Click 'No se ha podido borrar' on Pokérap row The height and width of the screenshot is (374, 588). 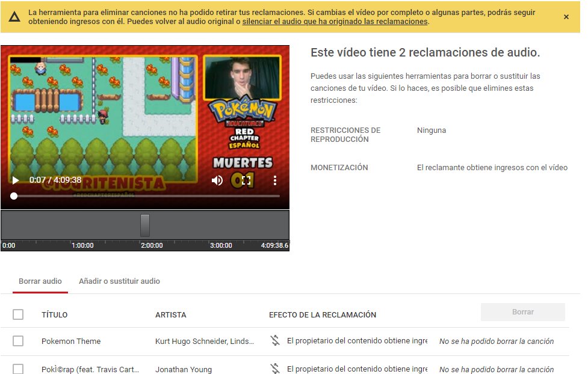tap(497, 369)
